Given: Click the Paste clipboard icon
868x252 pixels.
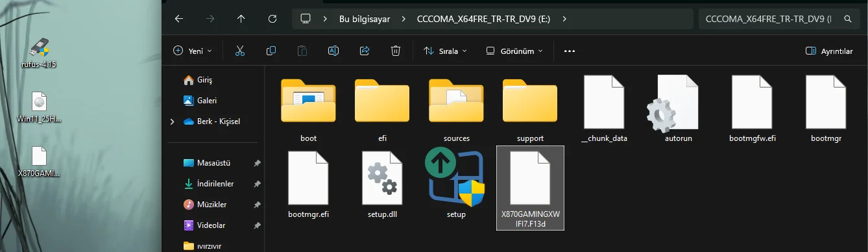Looking at the screenshot, I should [302, 51].
